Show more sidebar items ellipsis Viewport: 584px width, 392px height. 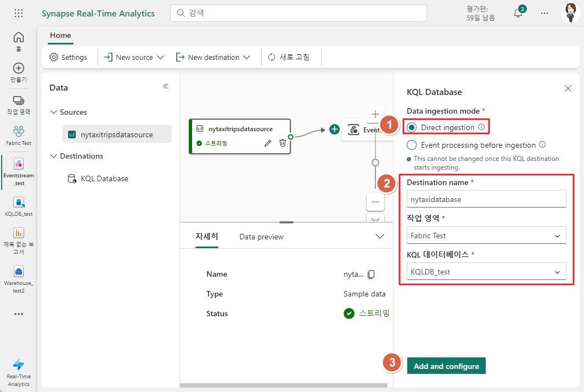(19, 314)
